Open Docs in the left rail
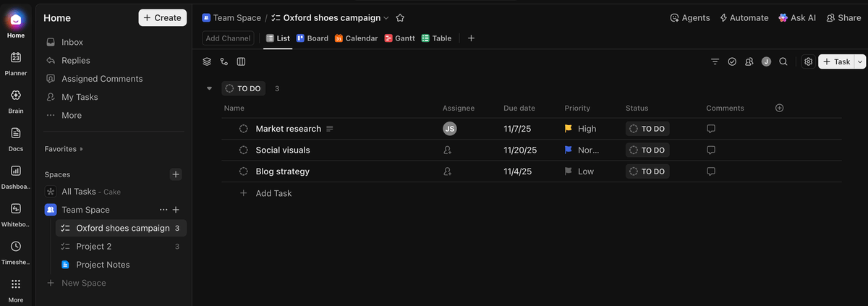Viewport: 868px width, 306px height. click(16, 133)
